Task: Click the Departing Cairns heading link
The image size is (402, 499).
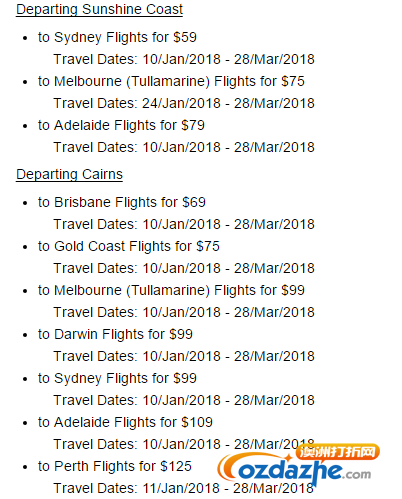Action: tap(69, 174)
